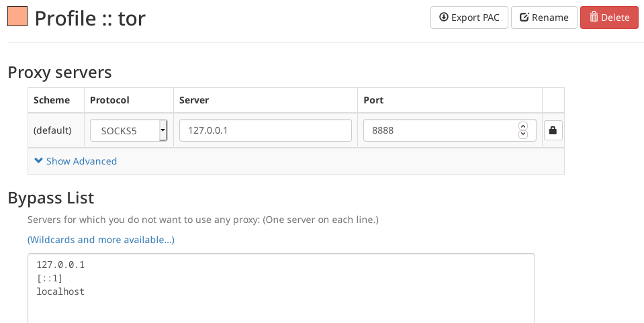Click the 127.0.0.1 line in the bypass list
This screenshot has height=323, width=644.
coord(60,265)
